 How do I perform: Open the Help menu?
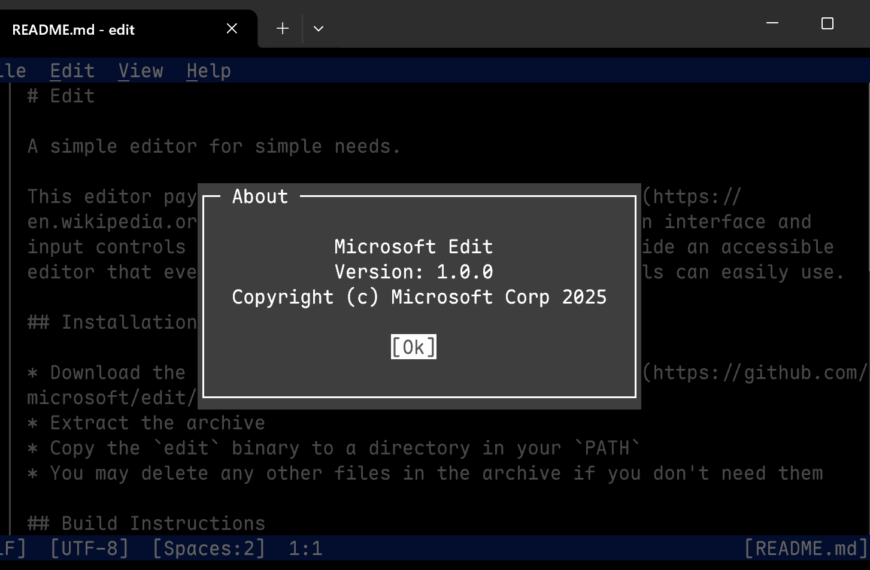pos(209,70)
